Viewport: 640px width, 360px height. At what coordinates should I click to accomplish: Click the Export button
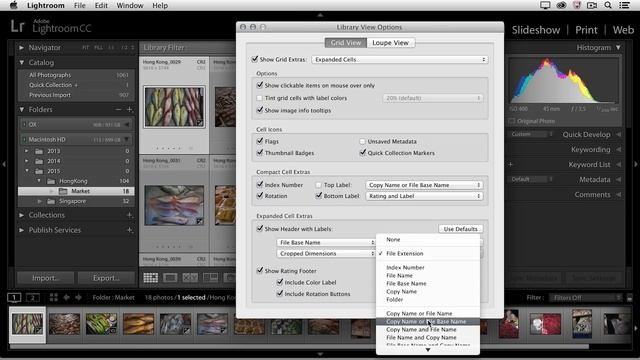coord(106,278)
